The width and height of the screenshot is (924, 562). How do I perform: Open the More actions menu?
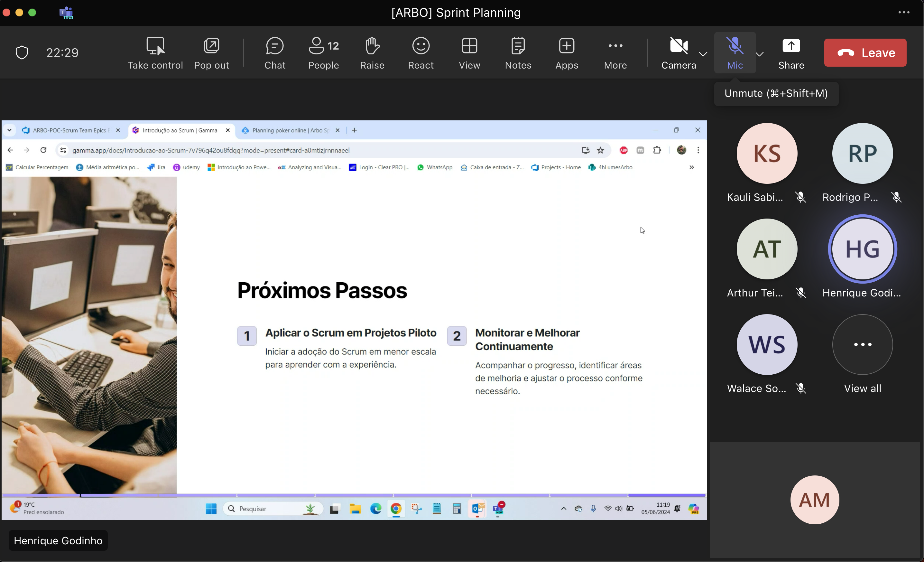pos(615,53)
